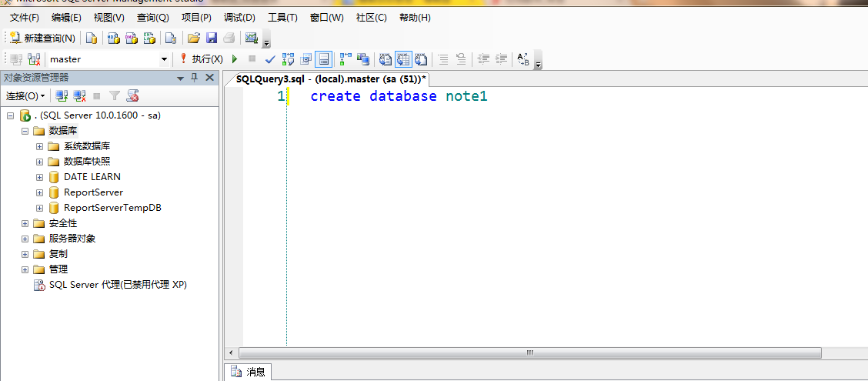Select Results to File output mode

421,58
